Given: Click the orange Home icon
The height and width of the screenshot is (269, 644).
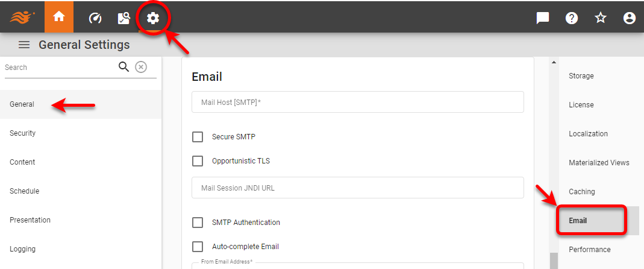Looking at the screenshot, I should coord(59,17).
